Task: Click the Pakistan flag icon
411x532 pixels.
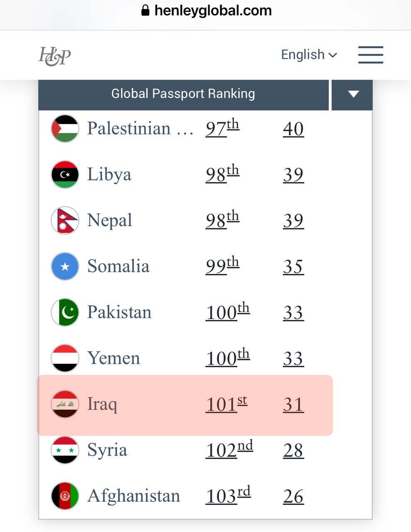Action: pos(65,312)
